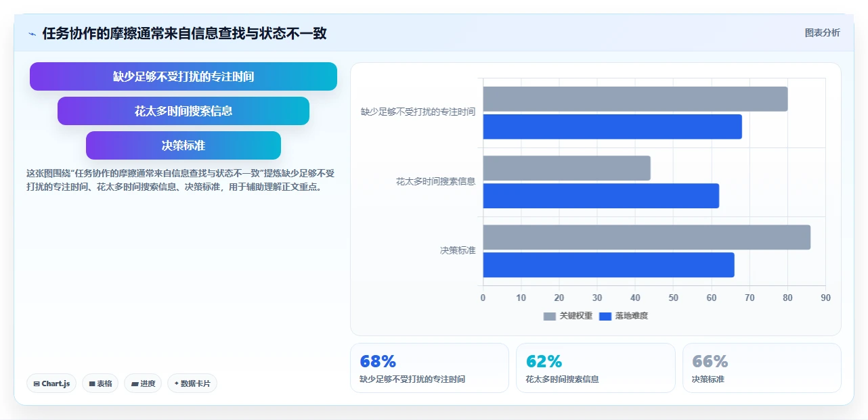This screenshot has width=868, height=420.
Task: Click gray bar for 缺少足够不受打扰的专注时间
Action: click(635, 99)
